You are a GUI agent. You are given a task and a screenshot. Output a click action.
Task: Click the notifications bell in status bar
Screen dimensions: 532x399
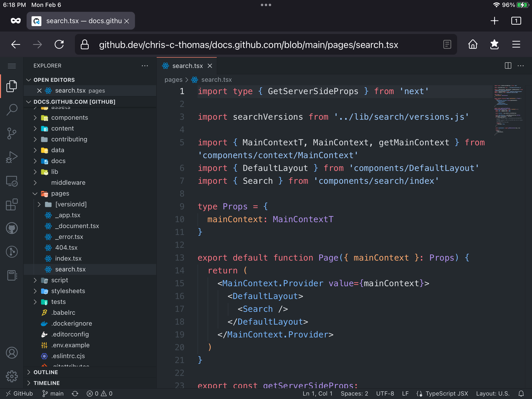[521, 394]
